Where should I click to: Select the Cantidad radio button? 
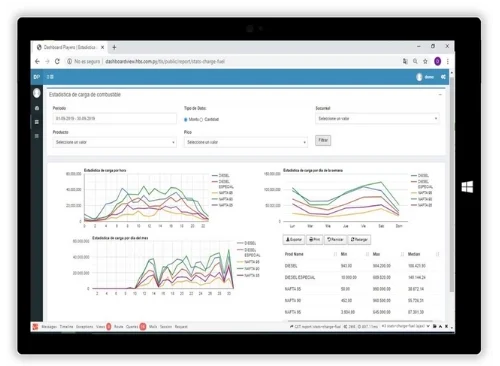201,120
